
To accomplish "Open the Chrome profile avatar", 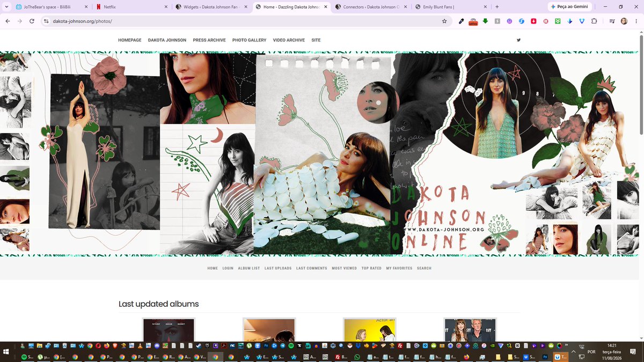I will tap(624, 21).
